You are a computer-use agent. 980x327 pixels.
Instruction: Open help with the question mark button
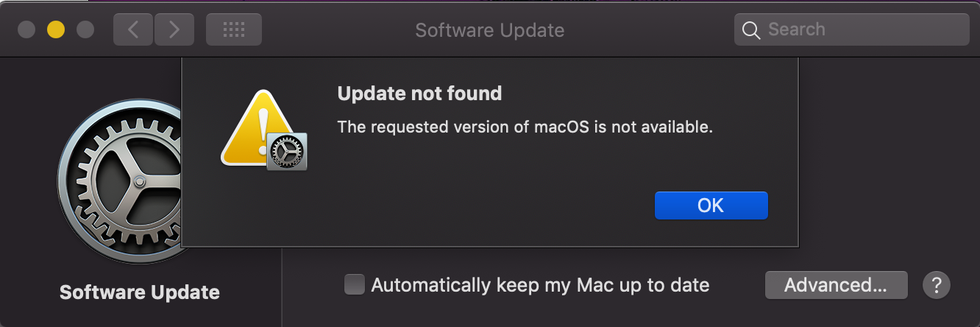(937, 285)
